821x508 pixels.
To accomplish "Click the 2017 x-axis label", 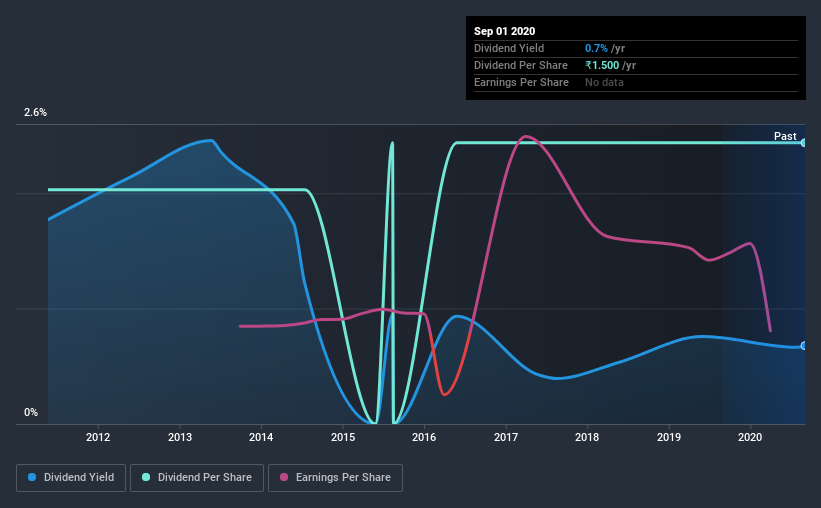I will [x=506, y=437].
